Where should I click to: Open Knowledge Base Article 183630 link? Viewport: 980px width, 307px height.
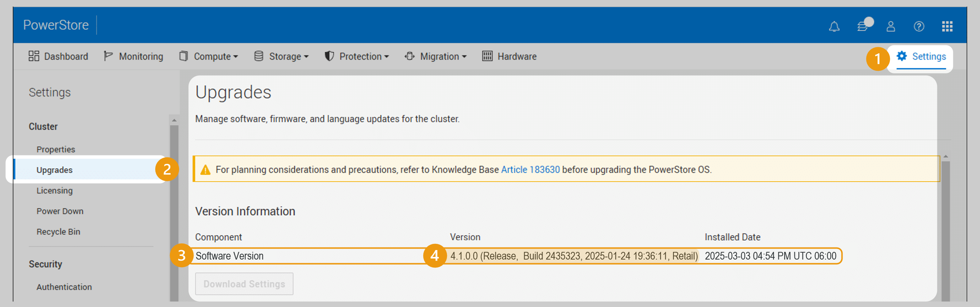[x=530, y=169]
